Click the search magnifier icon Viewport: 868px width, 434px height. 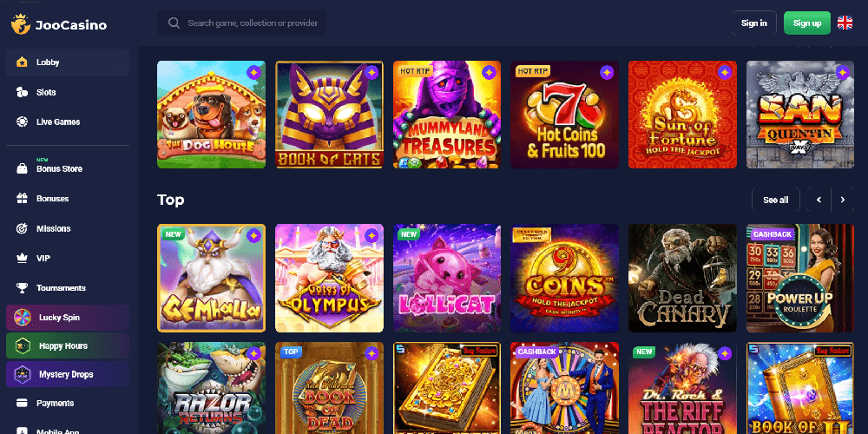coord(174,23)
